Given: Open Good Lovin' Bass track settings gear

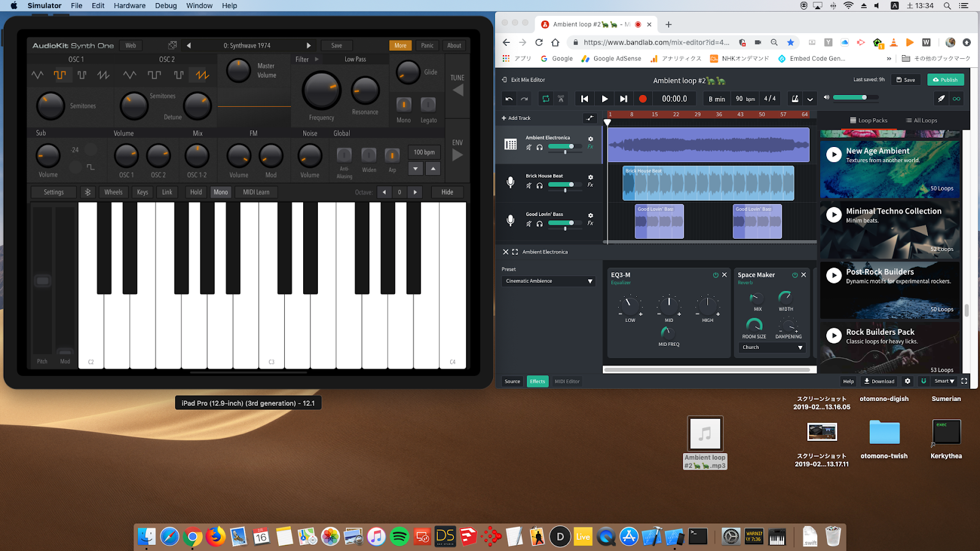Looking at the screenshot, I should 590,216.
